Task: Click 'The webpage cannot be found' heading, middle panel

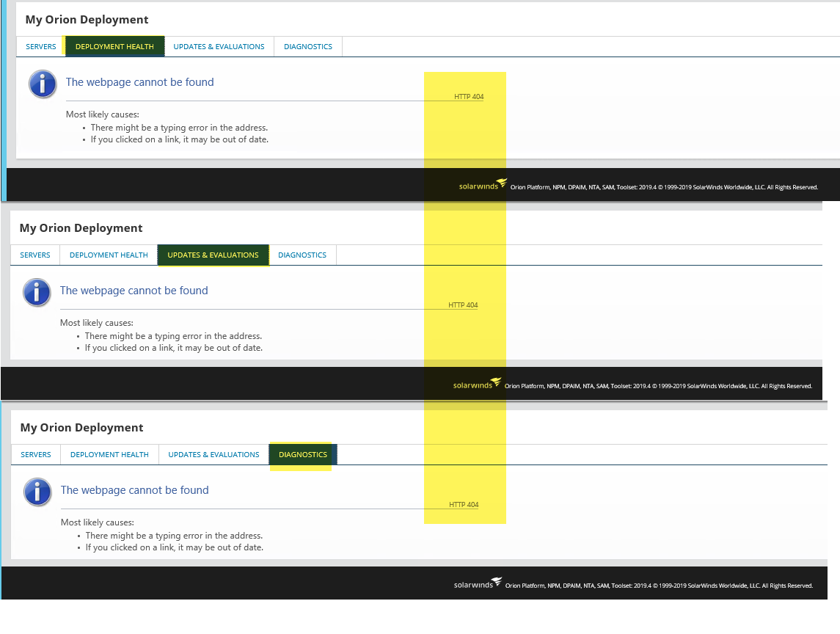Action: point(134,291)
